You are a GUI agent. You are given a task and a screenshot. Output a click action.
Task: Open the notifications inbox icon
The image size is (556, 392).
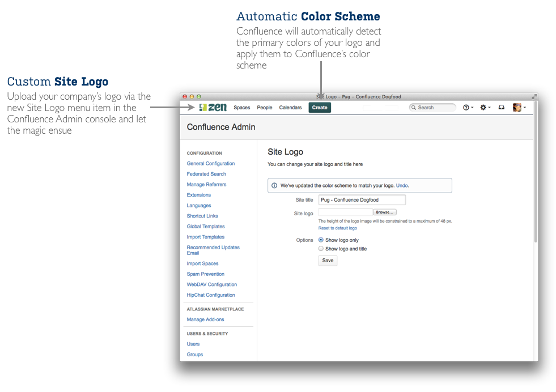point(502,108)
